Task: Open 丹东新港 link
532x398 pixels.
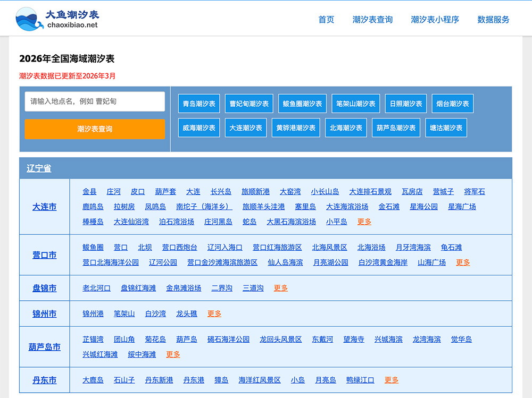Action: point(159,380)
